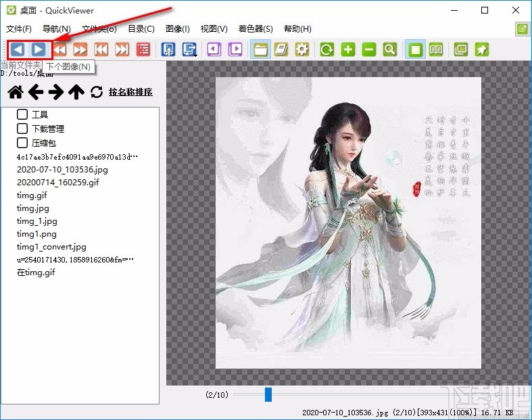
Task: Click the 按名称排序 sort link
Action: [130, 92]
